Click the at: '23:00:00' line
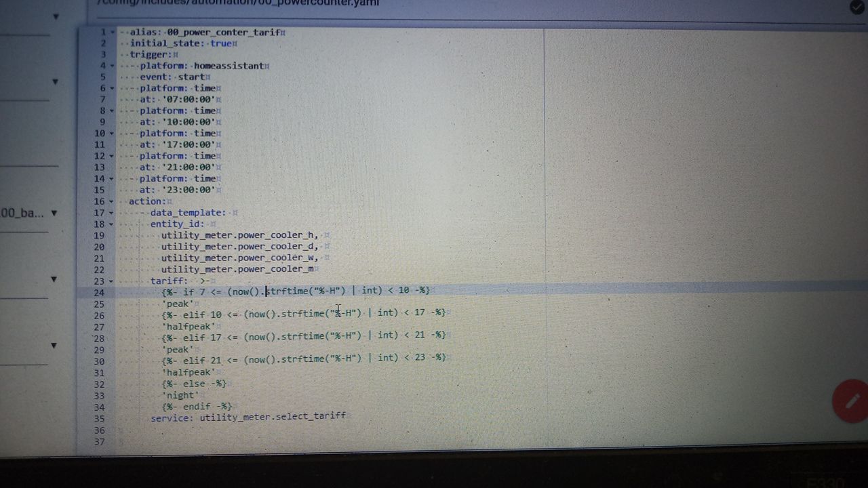Viewport: 868px width, 488px height. 178,190
